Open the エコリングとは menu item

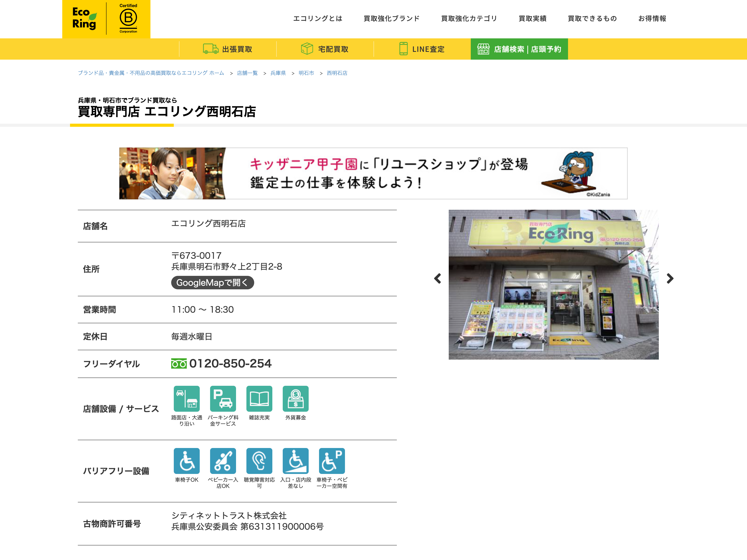click(x=318, y=19)
